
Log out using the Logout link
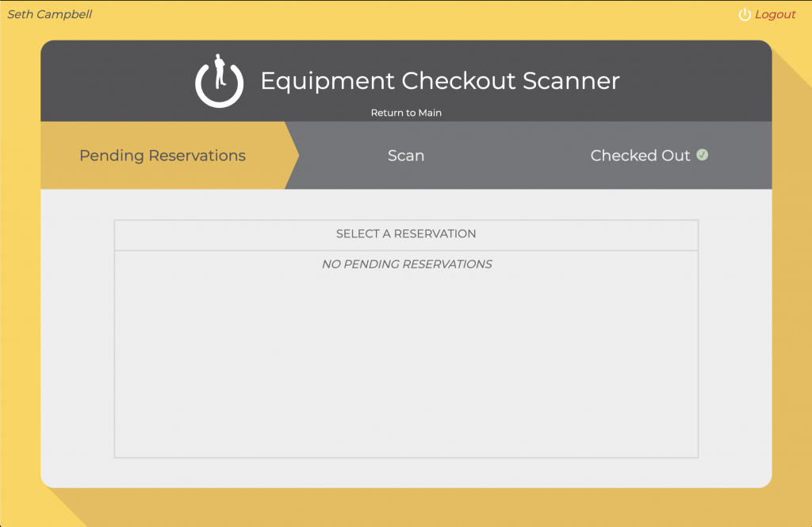[x=774, y=15]
